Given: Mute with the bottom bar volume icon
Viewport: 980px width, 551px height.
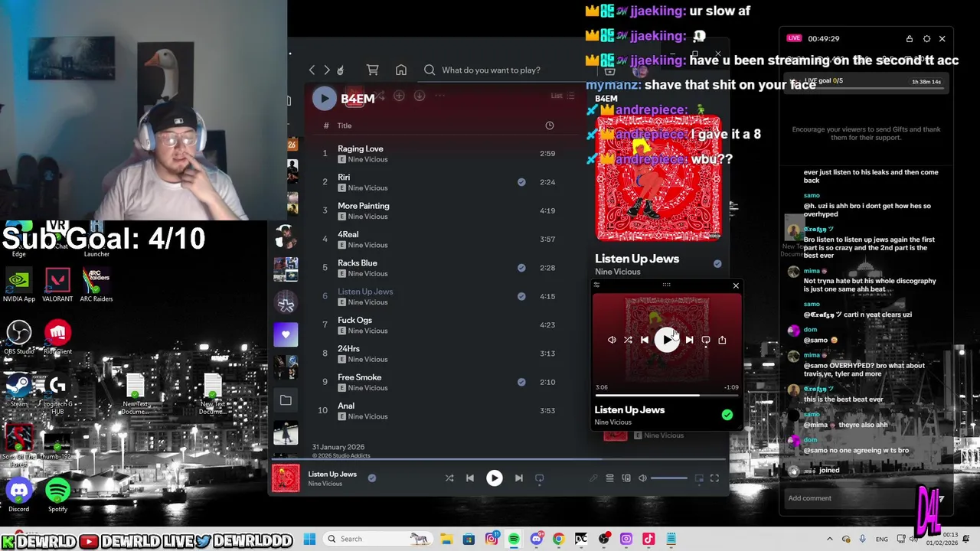Looking at the screenshot, I should 642,478.
